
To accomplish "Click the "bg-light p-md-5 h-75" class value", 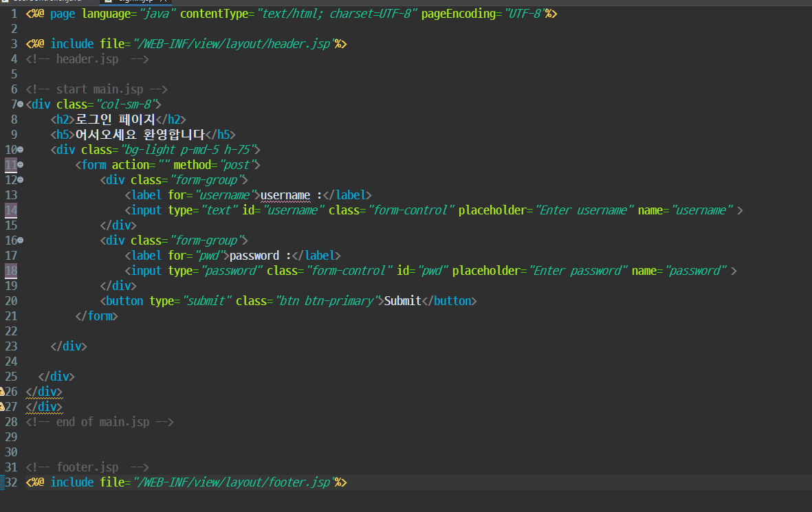I will click(189, 150).
